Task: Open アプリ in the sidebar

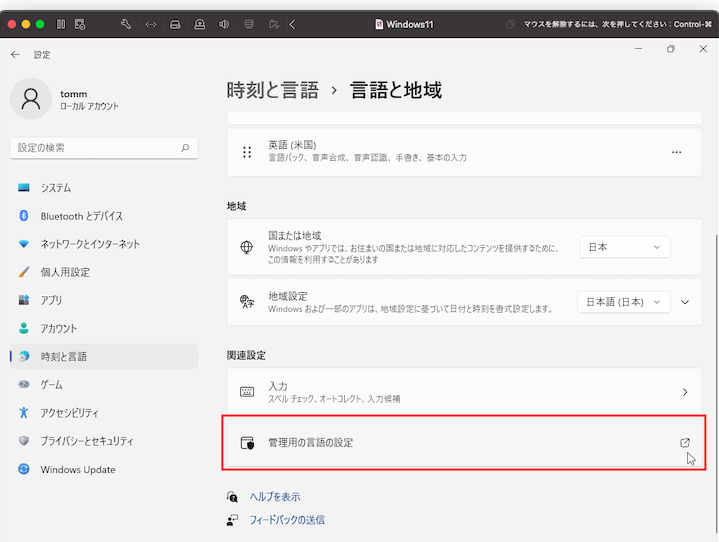Action: pos(104,300)
